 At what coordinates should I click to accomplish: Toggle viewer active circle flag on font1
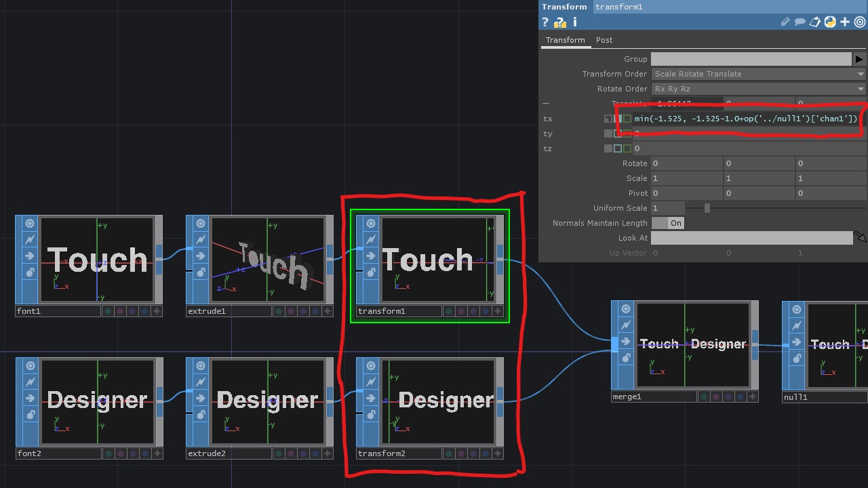click(31, 224)
